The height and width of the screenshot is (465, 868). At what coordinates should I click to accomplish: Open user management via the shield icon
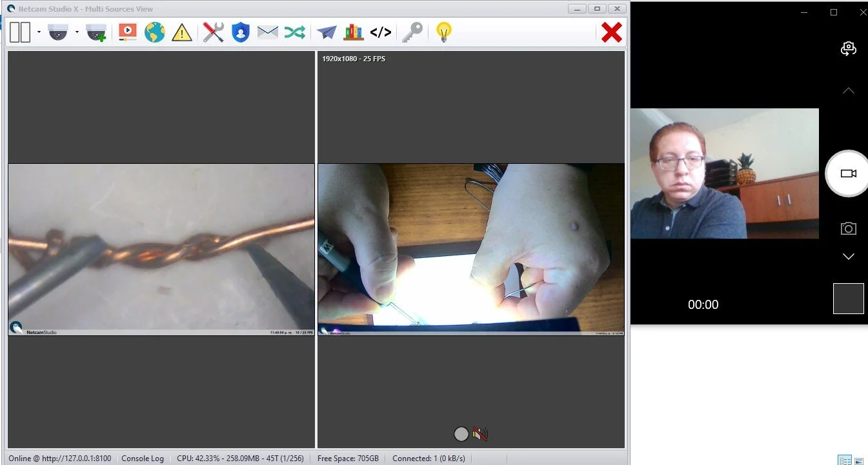tap(239, 32)
